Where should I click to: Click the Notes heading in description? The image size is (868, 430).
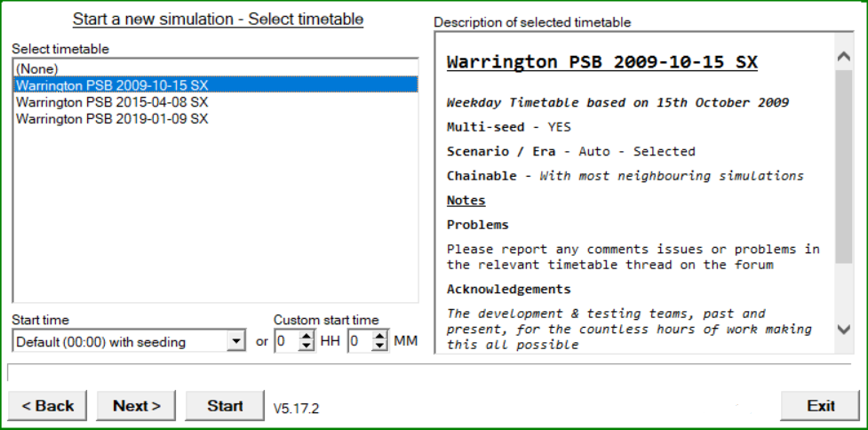click(466, 200)
